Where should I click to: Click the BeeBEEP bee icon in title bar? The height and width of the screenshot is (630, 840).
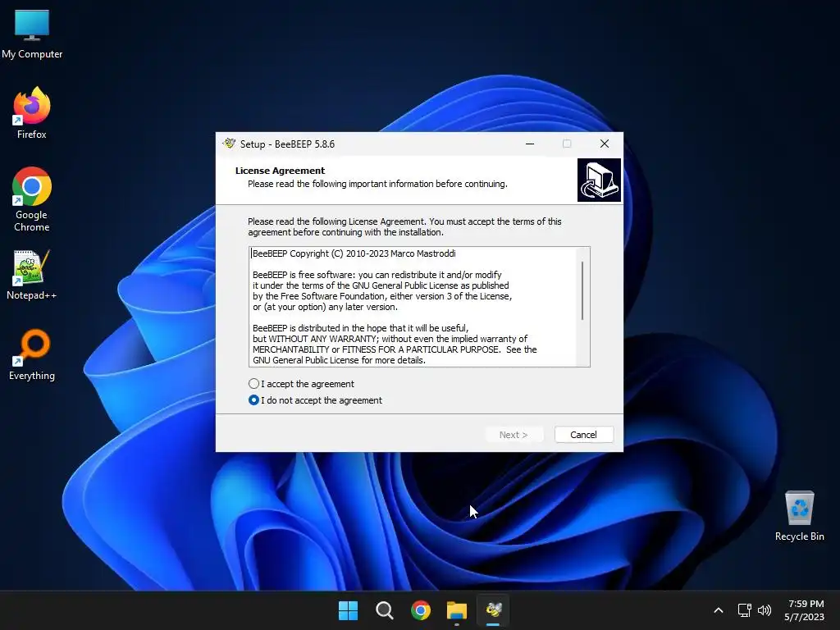click(x=230, y=144)
